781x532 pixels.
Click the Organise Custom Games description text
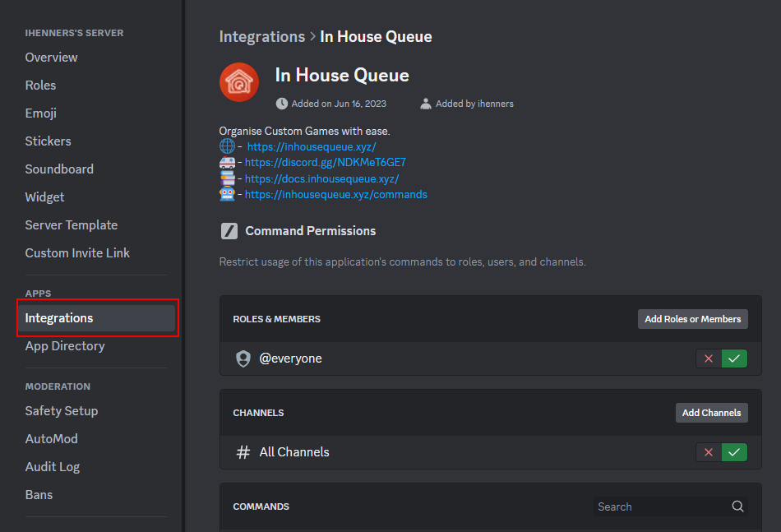(304, 131)
